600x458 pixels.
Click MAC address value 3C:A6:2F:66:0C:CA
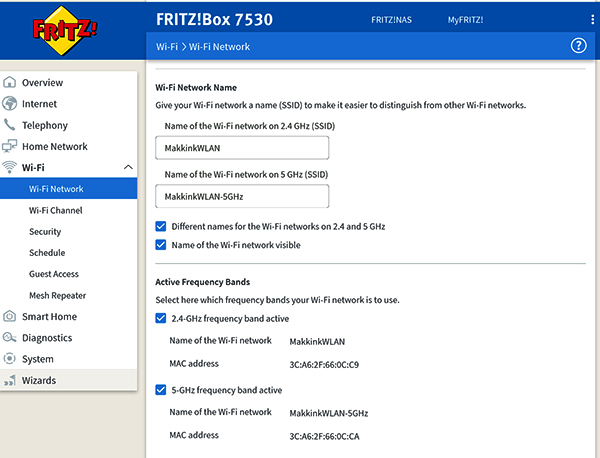pos(324,436)
